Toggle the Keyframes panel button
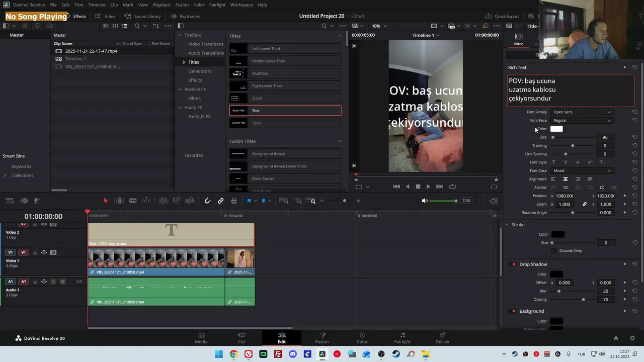This screenshot has width=644, height=362. coord(185,16)
